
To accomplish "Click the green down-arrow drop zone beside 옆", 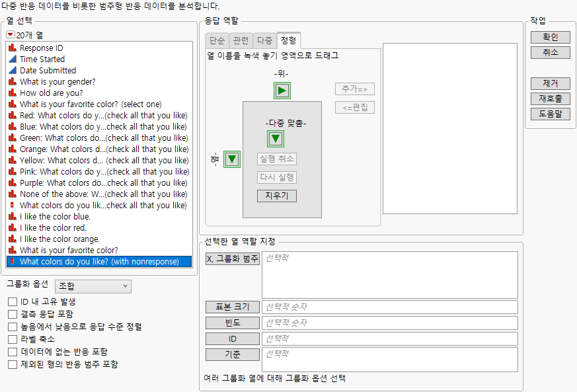I will (x=232, y=159).
